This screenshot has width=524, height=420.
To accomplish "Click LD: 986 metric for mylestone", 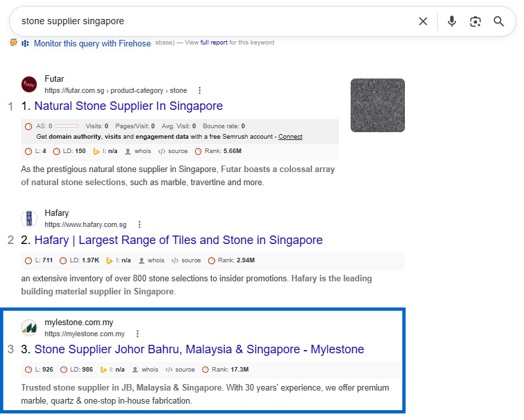I will click(81, 370).
